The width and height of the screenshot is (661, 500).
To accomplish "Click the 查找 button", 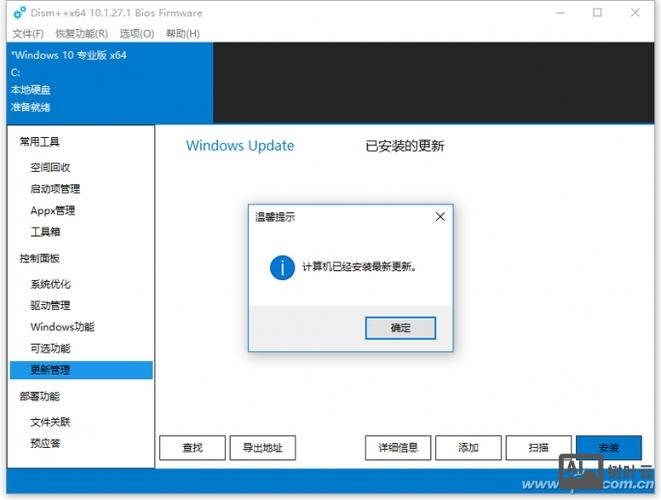I will click(x=192, y=448).
